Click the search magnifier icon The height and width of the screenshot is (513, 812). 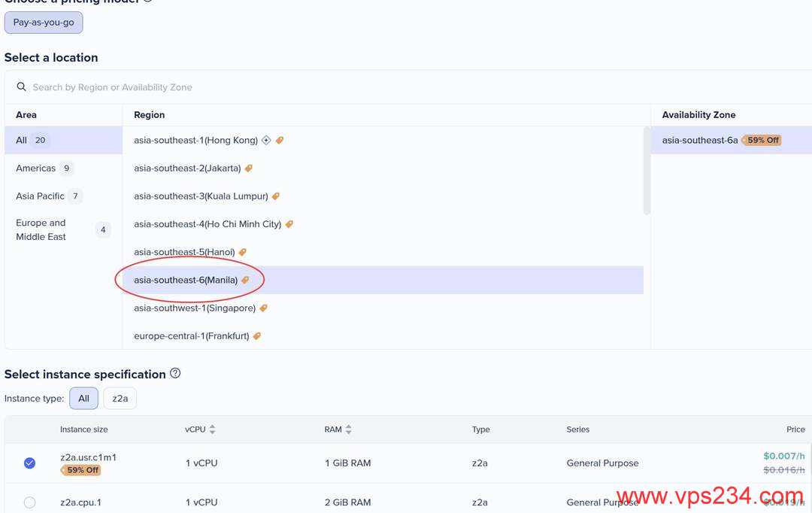(22, 87)
